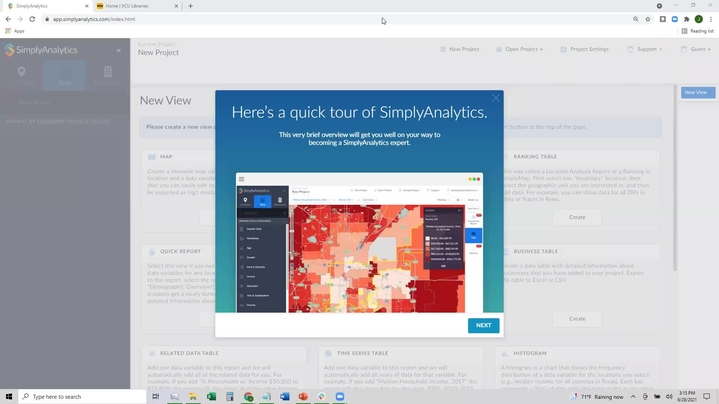Click the New View button

(697, 92)
